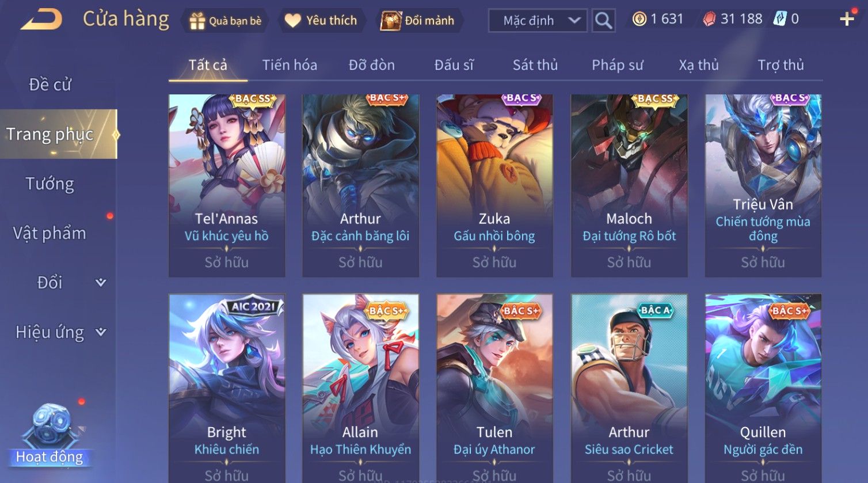Open Zuka Gấu nhồi bông skin card
The height and width of the screenshot is (483, 868).
click(494, 185)
